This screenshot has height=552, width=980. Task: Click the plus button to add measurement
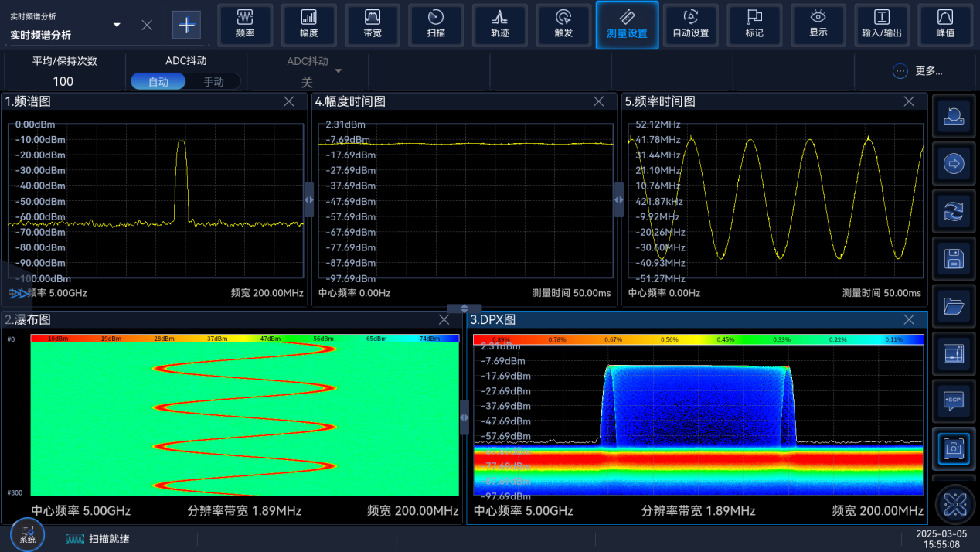point(186,25)
